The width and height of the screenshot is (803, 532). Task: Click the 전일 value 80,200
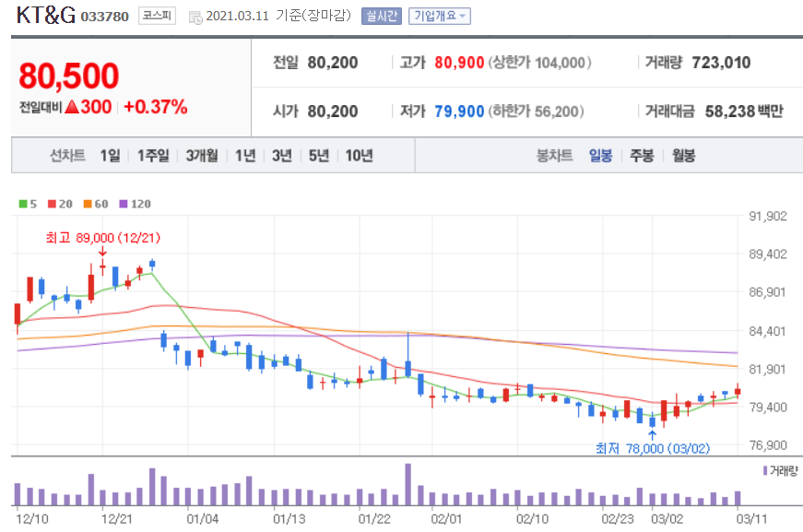(333, 63)
